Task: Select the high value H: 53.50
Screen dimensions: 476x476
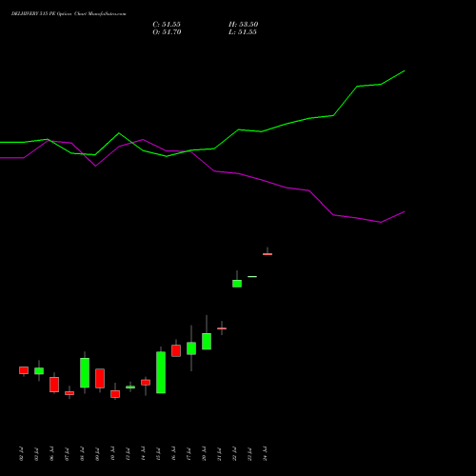Action: [x=244, y=25]
